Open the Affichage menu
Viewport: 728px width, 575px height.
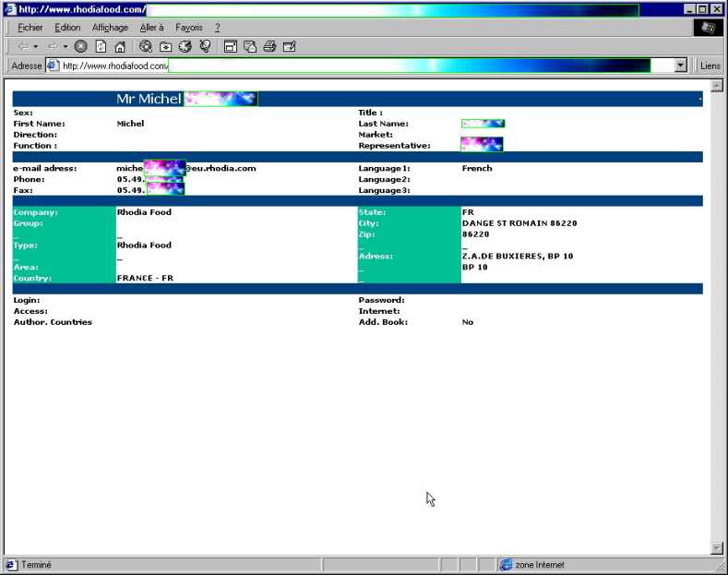pyautogui.click(x=110, y=28)
